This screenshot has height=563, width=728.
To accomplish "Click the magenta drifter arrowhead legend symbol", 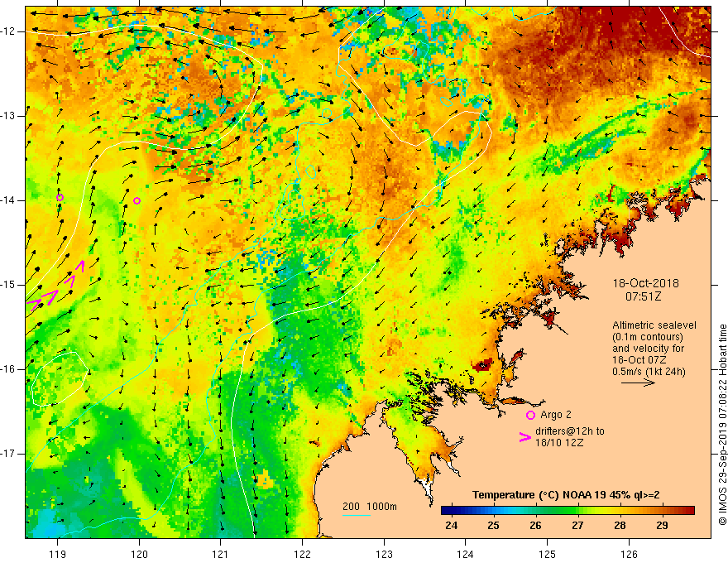I will coord(525,436).
